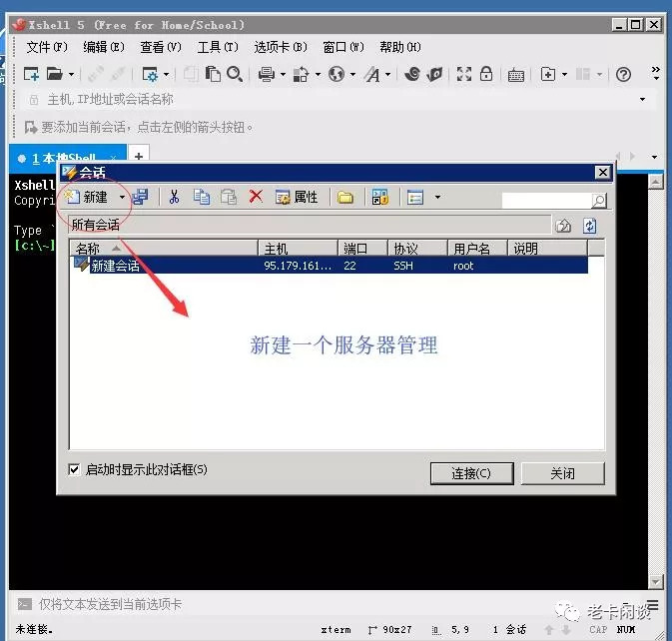Switch to 本地Shell tab
This screenshot has height=641, width=672.
tap(67, 159)
